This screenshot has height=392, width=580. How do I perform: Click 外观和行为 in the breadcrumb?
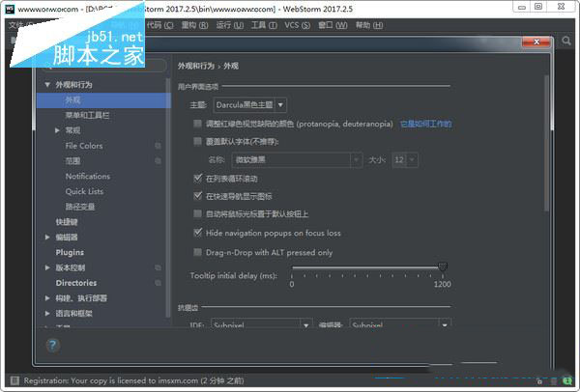pyautogui.click(x=196, y=66)
